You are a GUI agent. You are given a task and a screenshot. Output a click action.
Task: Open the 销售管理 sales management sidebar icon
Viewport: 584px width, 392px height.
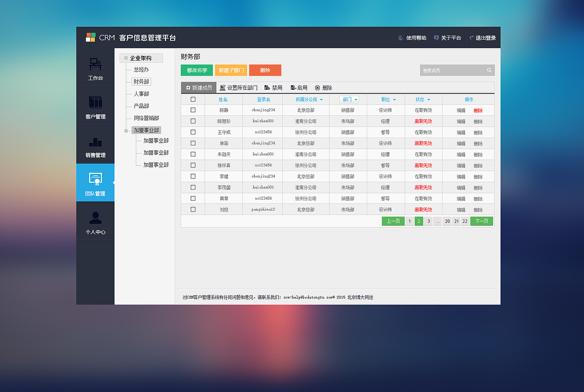tap(95, 142)
